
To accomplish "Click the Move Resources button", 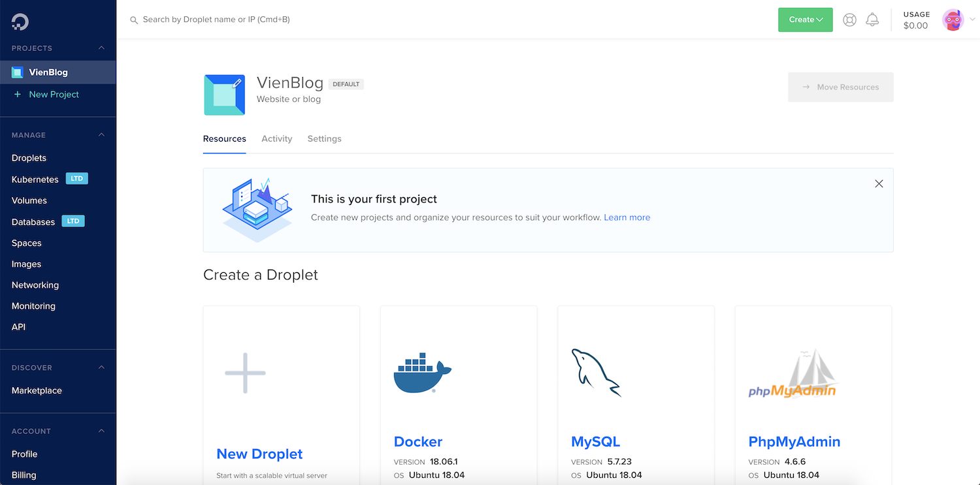I will 841,87.
